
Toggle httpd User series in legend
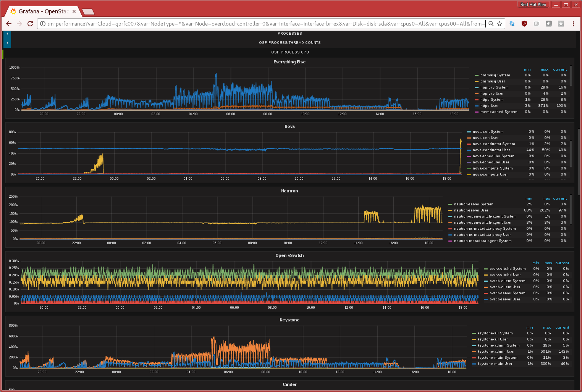click(489, 106)
